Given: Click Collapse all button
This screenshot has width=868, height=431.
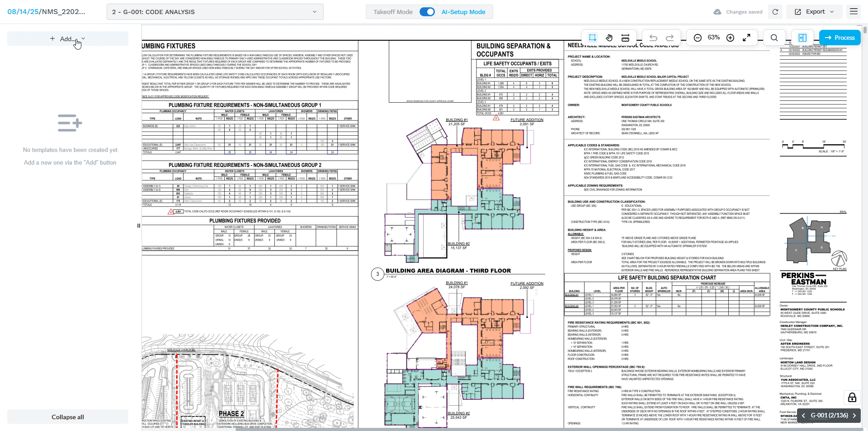Looking at the screenshot, I should coord(68,417).
